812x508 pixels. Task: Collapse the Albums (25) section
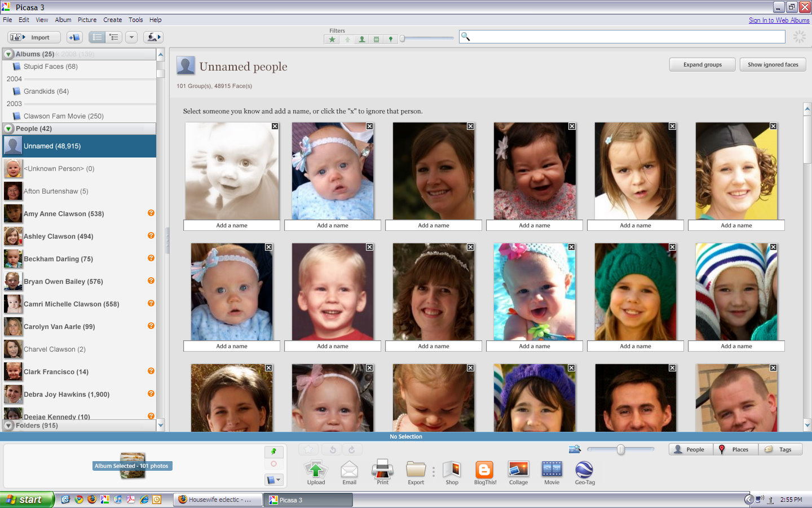tap(8, 54)
